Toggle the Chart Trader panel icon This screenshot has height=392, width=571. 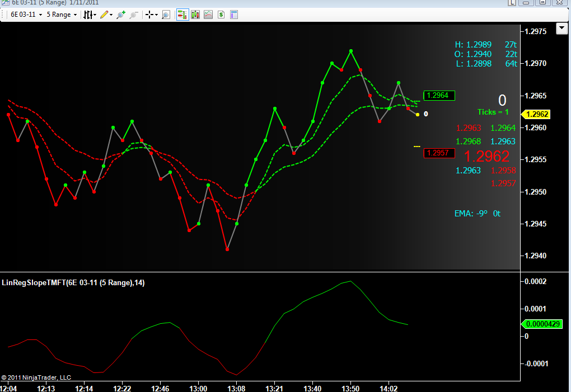[x=182, y=15]
